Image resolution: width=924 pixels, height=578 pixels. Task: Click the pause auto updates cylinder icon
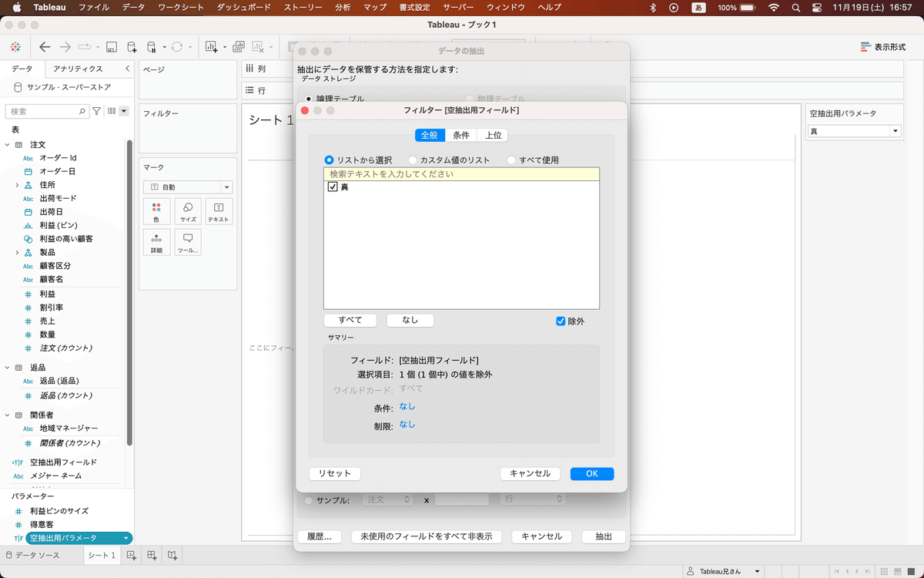152,47
